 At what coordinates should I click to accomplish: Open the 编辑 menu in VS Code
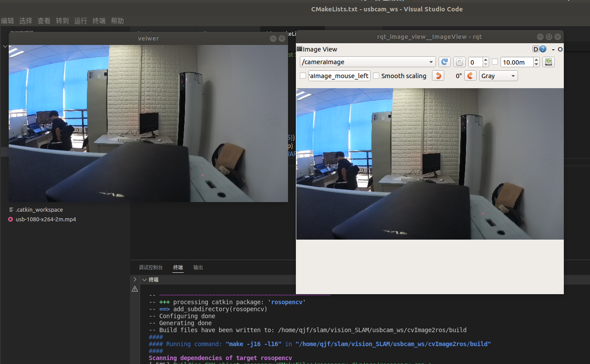pos(7,21)
